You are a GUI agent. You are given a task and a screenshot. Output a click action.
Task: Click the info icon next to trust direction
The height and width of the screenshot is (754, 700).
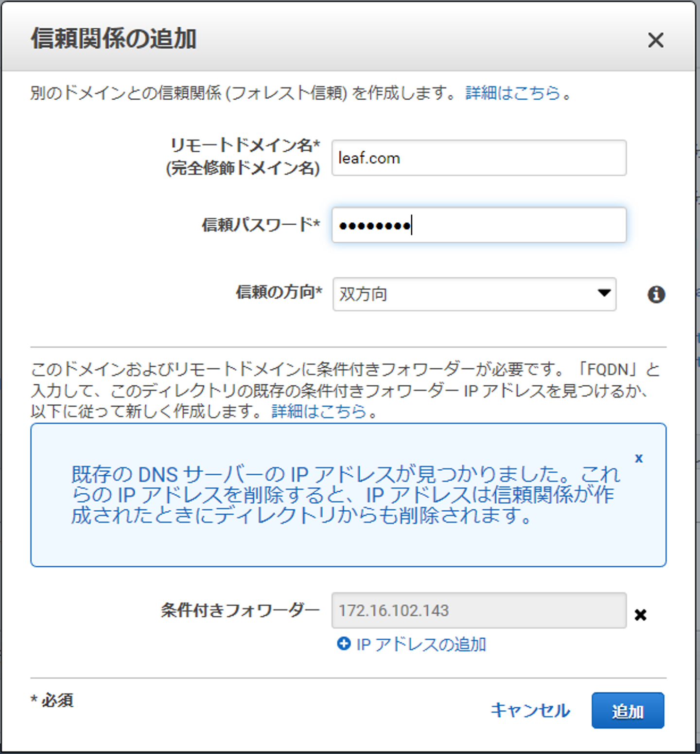(x=656, y=294)
